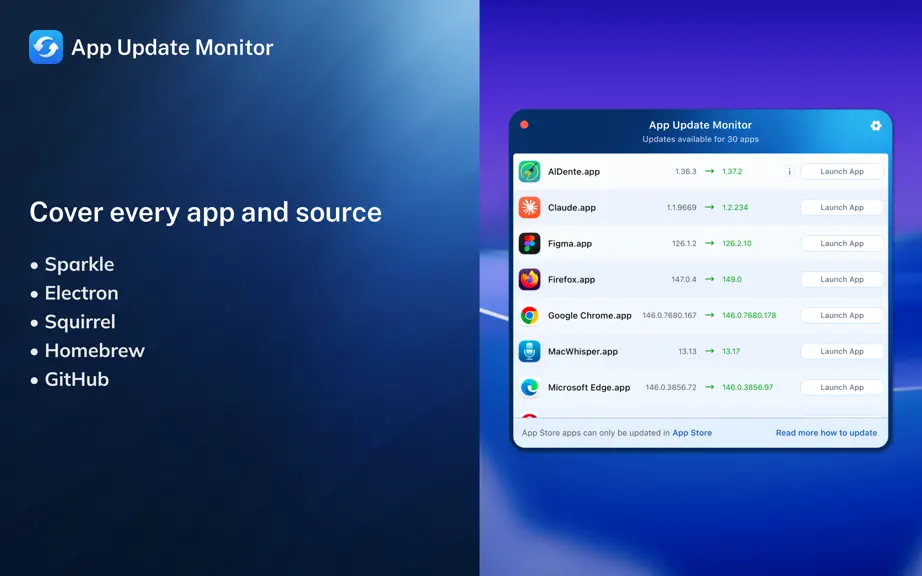Viewport: 922px width, 576px height.
Task: Click the Microsoft Edge.app icon
Action: pyautogui.click(x=529, y=387)
